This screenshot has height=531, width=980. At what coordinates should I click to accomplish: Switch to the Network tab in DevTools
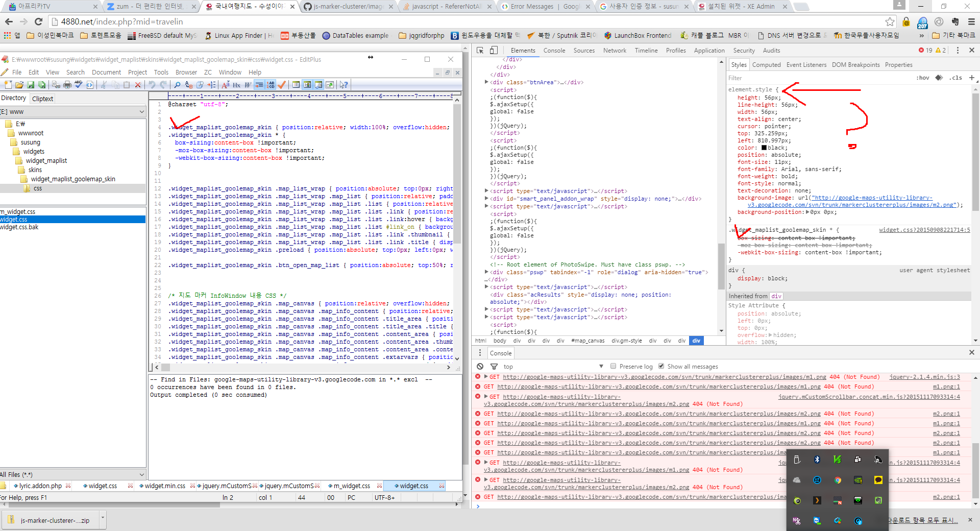(x=615, y=51)
